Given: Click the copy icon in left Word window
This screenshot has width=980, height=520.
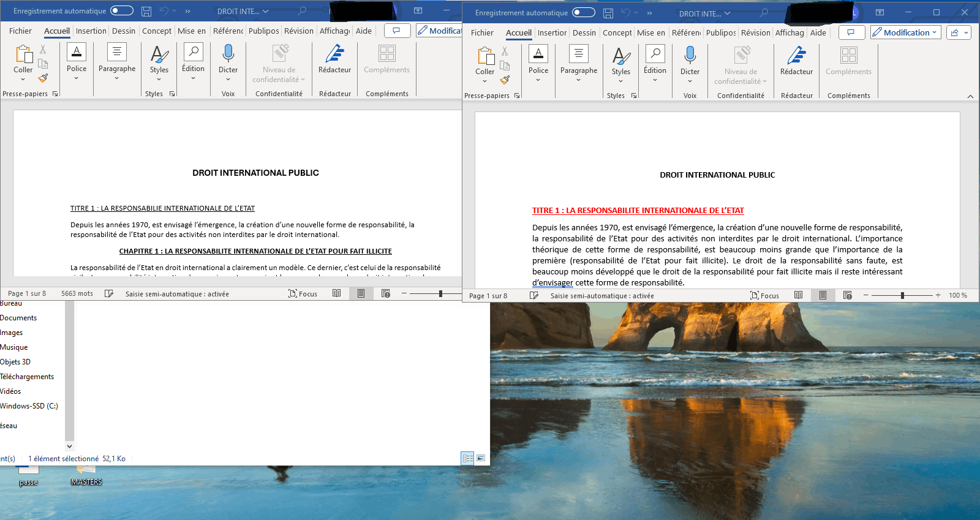Looking at the screenshot, I should [43, 64].
